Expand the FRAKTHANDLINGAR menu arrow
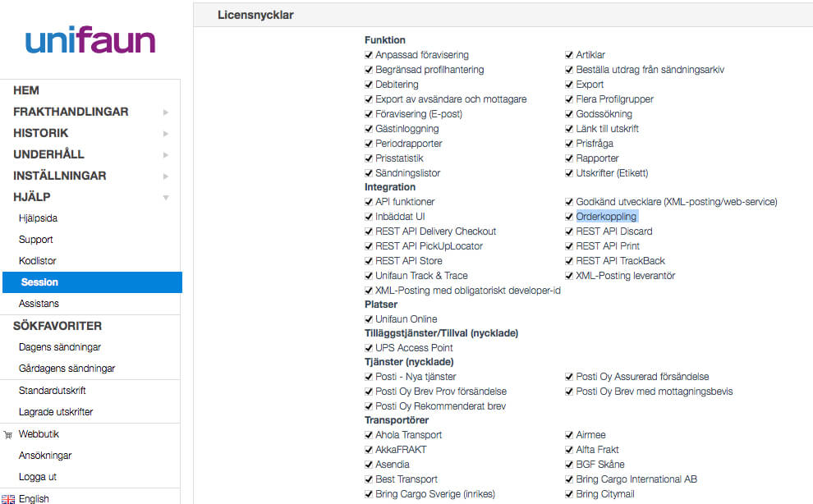This screenshot has width=813, height=504. pyautogui.click(x=165, y=112)
